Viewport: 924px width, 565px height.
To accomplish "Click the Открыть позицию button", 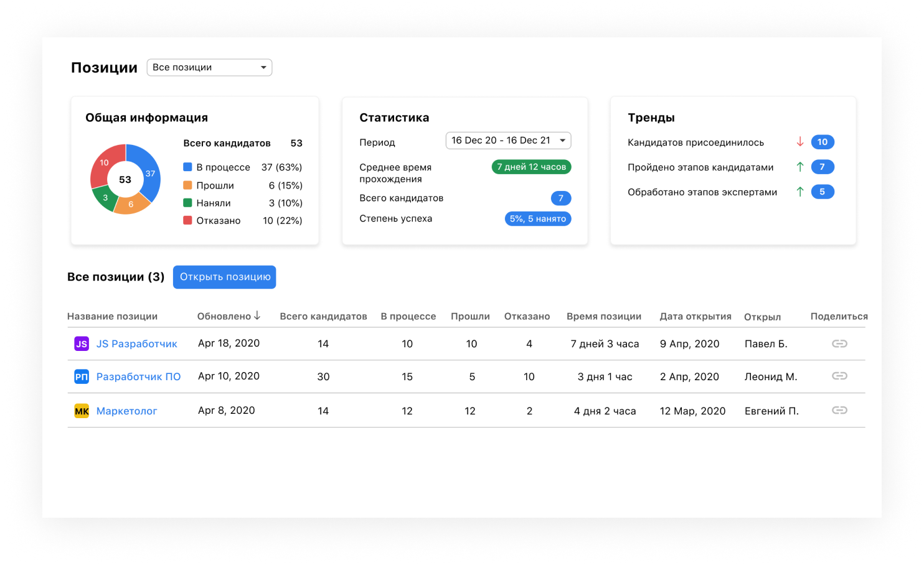I will (225, 277).
